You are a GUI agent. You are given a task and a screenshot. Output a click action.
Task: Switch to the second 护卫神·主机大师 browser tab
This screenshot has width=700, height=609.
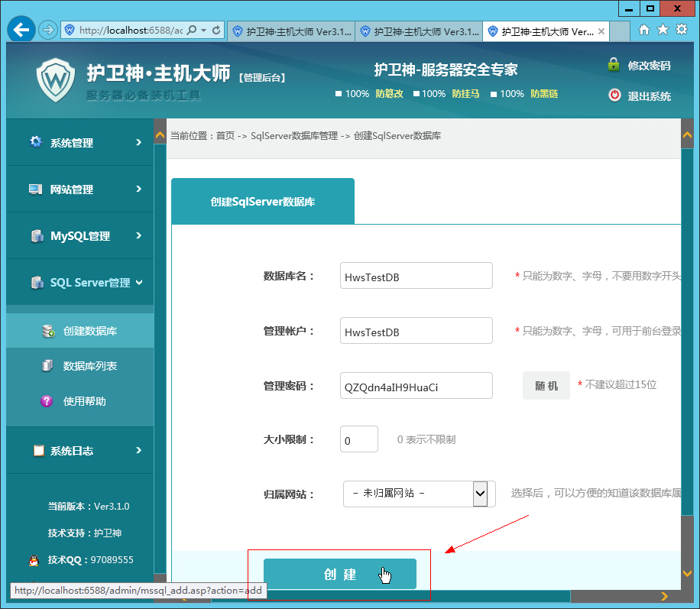pyautogui.click(x=420, y=31)
